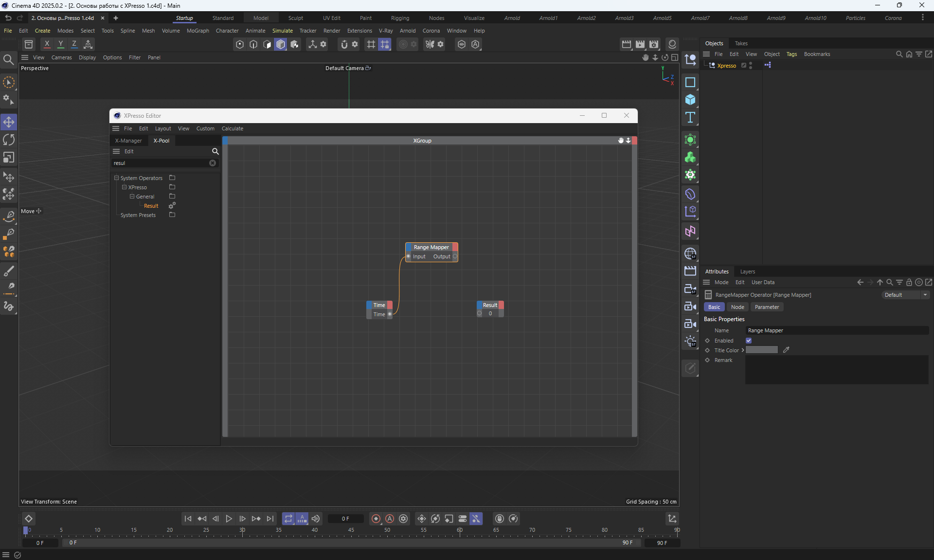Viewport: 934px width, 560px height.
Task: Open the Parameter tab in Attributes
Action: 767,307
